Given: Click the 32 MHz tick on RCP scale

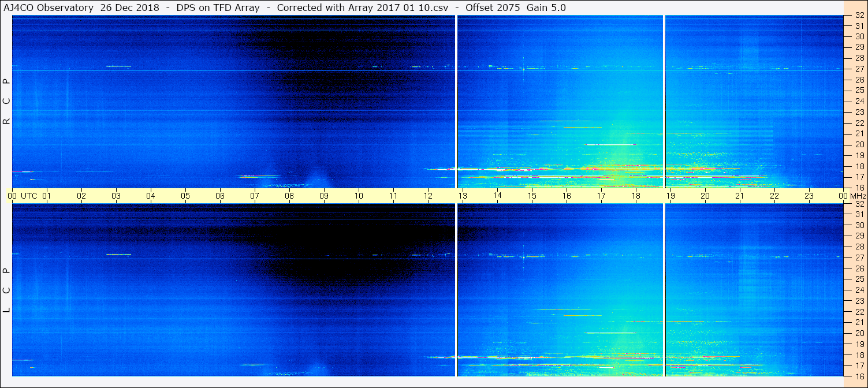Looking at the screenshot, I should [x=859, y=16].
